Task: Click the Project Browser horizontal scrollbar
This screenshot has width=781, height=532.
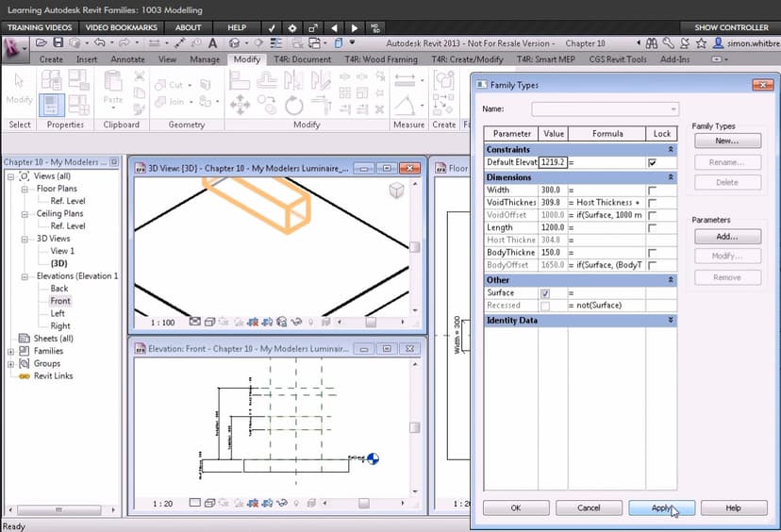Action: pyautogui.click(x=59, y=510)
